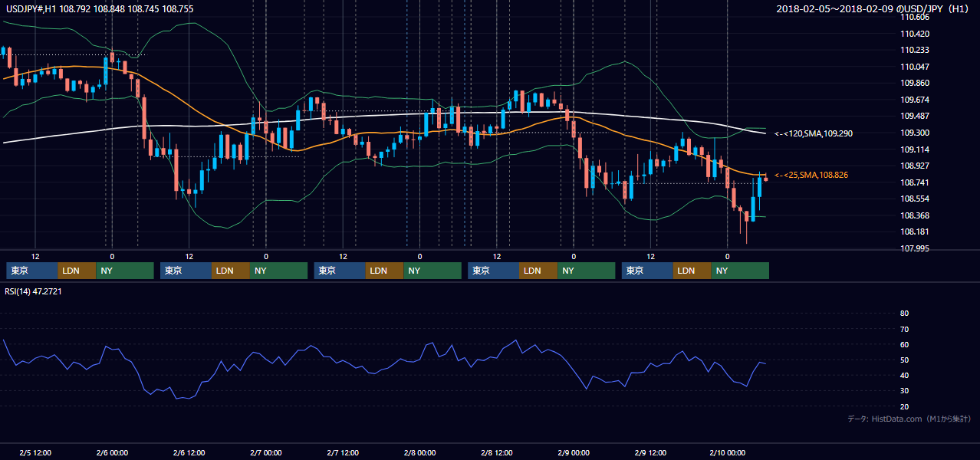Select the 25 SMA 108.826 label

point(811,176)
